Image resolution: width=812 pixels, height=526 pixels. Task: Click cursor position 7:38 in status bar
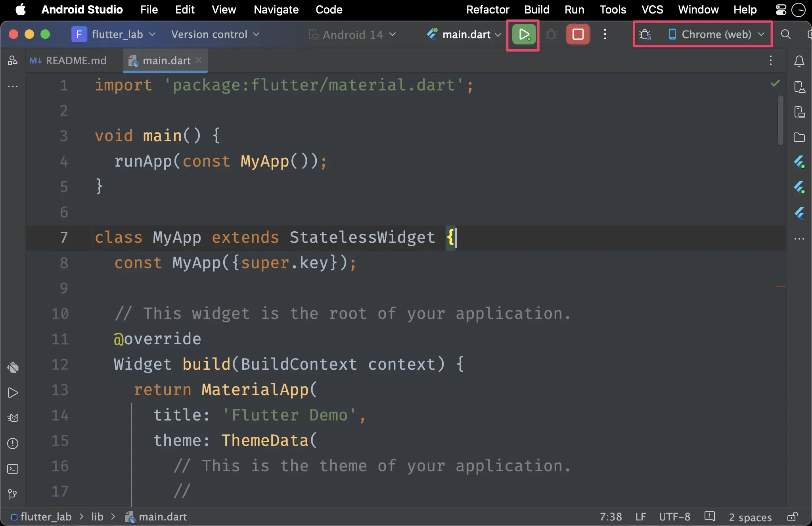(611, 517)
